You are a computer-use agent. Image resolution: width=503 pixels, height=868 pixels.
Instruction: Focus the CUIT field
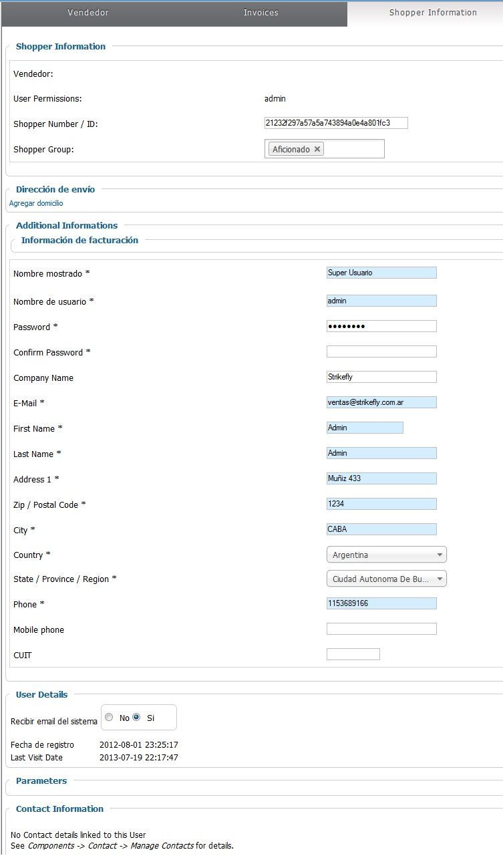pos(353,654)
